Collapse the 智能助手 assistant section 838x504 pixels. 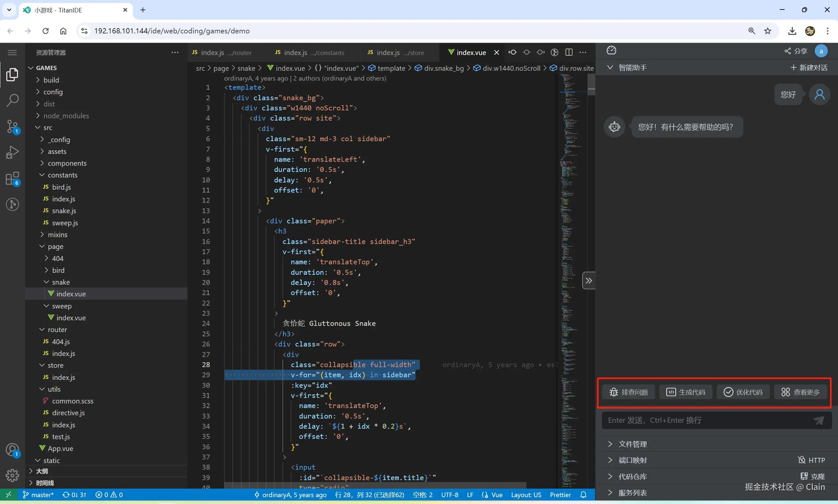tap(627, 67)
